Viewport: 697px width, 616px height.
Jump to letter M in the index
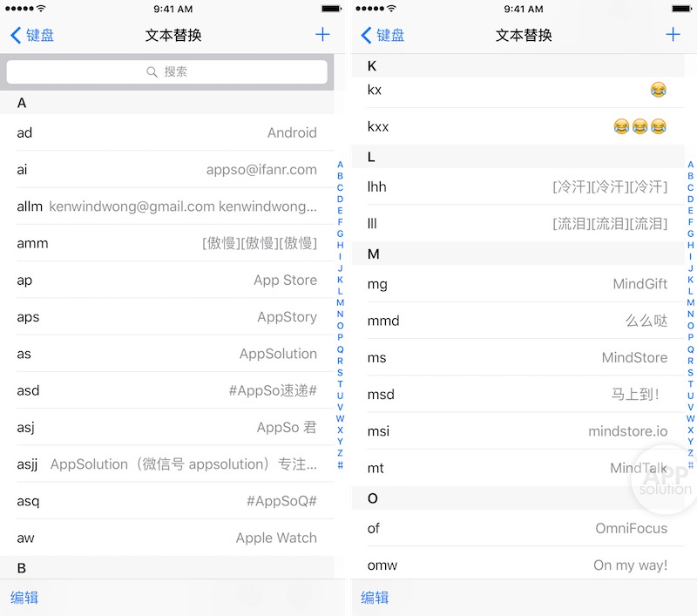[341, 301]
